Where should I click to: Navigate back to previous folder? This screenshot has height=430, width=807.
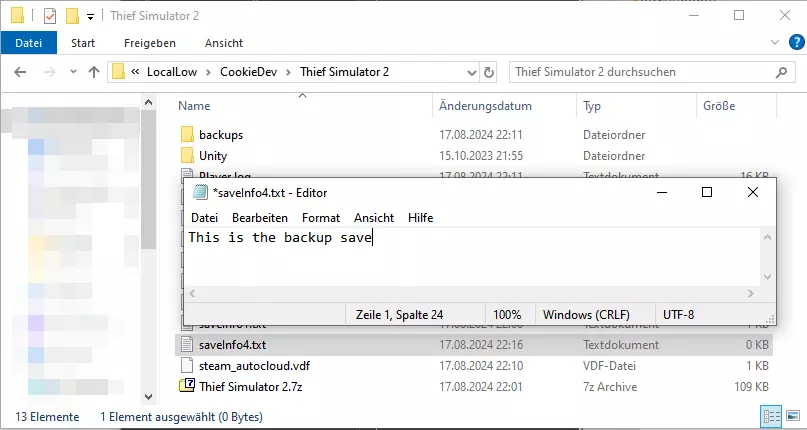point(22,72)
